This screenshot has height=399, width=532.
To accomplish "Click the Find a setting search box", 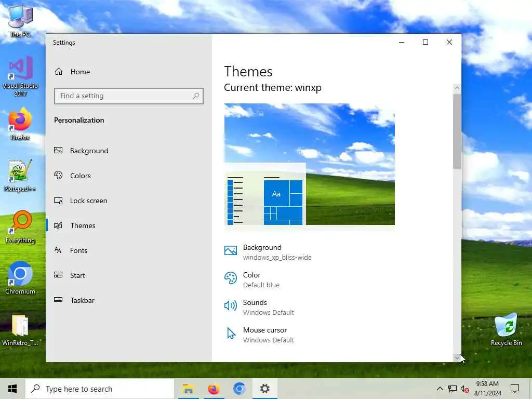I will point(129,96).
